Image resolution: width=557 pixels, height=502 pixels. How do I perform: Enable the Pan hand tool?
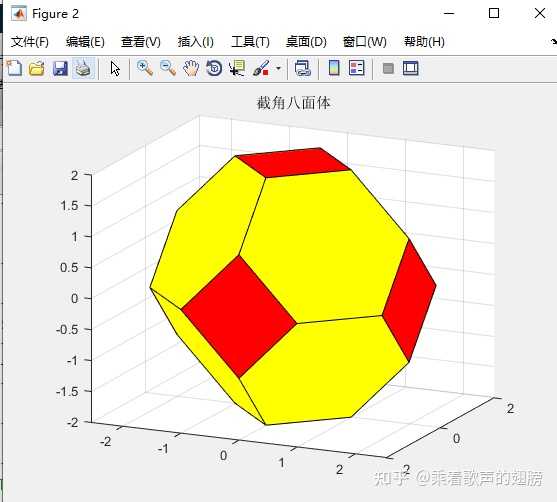(191, 68)
